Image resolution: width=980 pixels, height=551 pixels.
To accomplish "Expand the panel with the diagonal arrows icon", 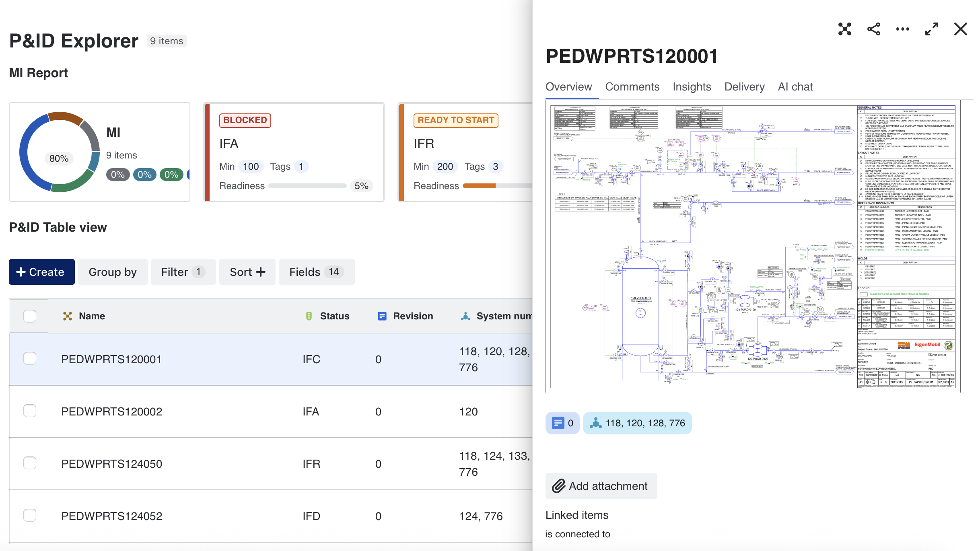I will coord(931,29).
